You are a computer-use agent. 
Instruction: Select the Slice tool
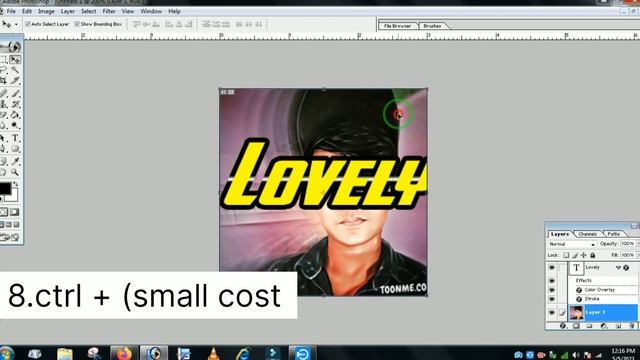pyautogui.click(x=16, y=80)
